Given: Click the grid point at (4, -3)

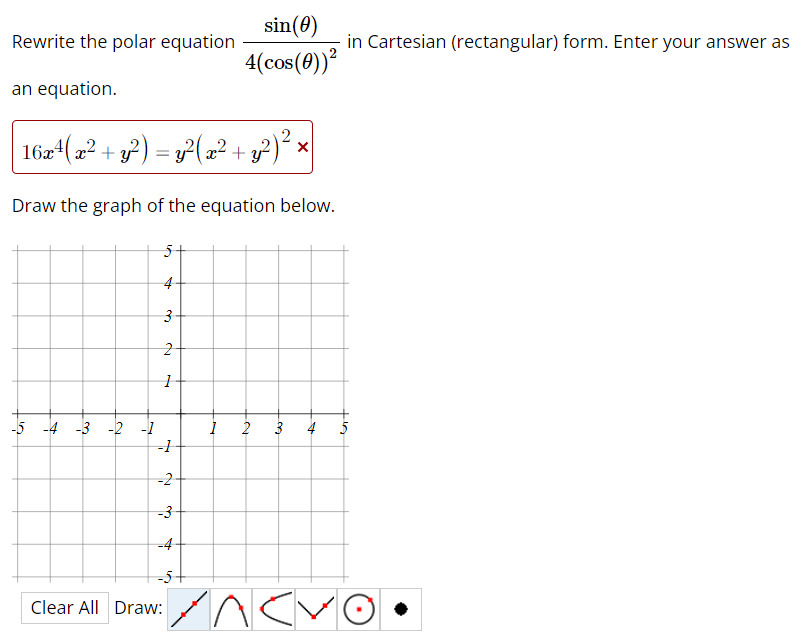Looking at the screenshot, I should click(x=310, y=513).
